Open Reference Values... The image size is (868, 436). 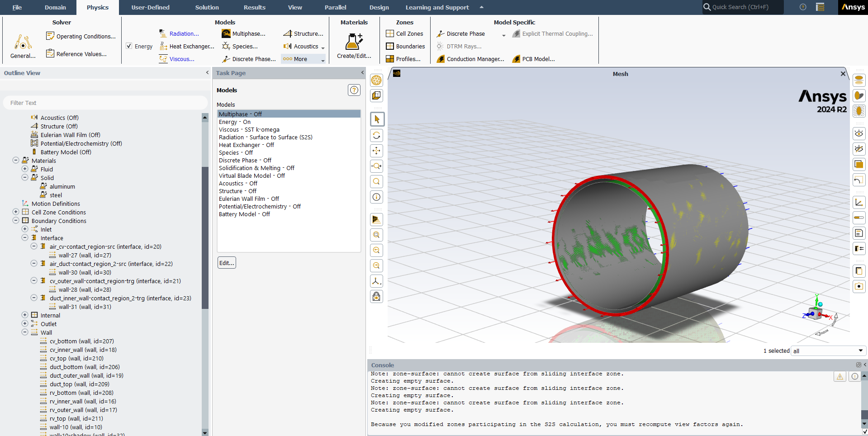click(x=76, y=54)
